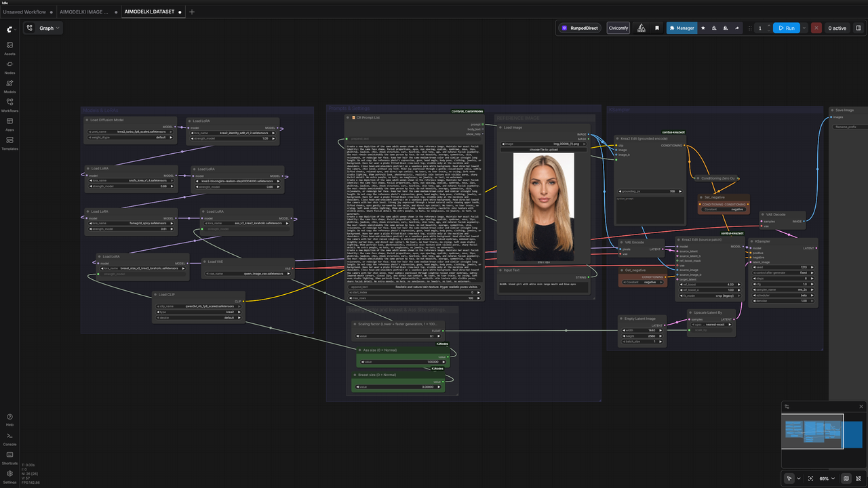Click the Civicomfy button
The height and width of the screenshot is (488, 868).
(618, 28)
